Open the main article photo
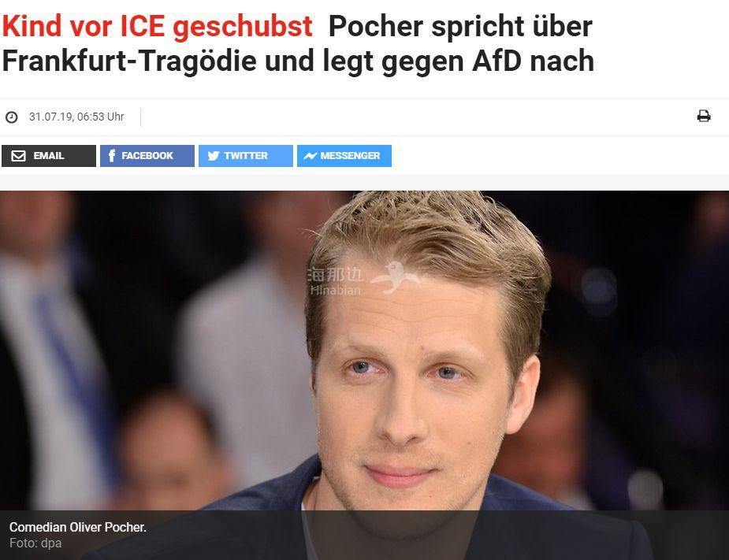729x560 pixels. 364,350
